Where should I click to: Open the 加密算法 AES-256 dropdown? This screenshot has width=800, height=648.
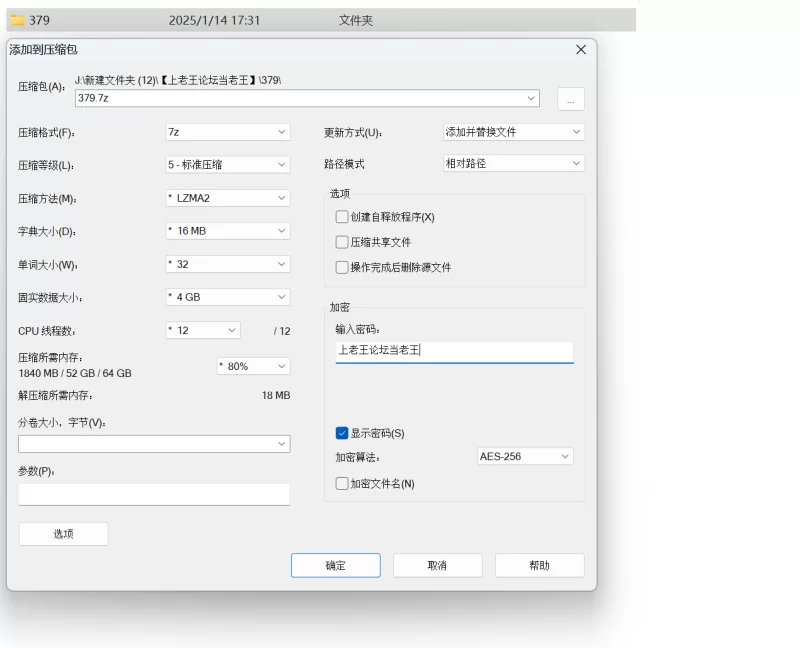525,456
